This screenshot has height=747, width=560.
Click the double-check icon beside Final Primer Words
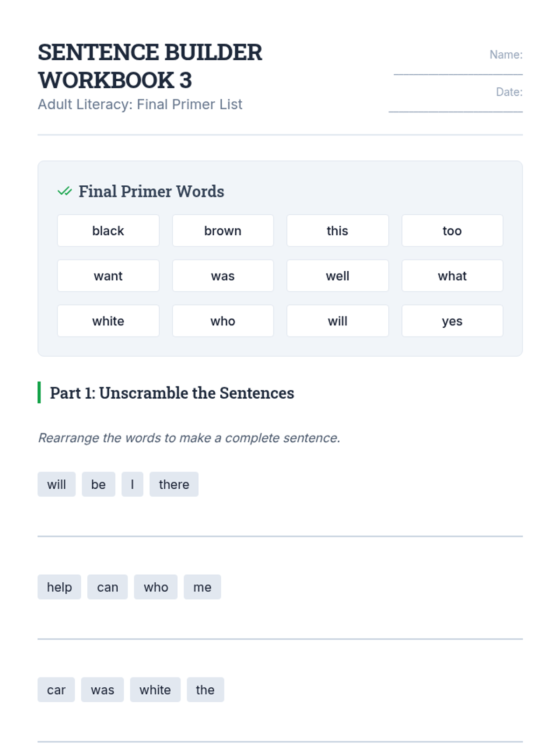pyautogui.click(x=64, y=191)
